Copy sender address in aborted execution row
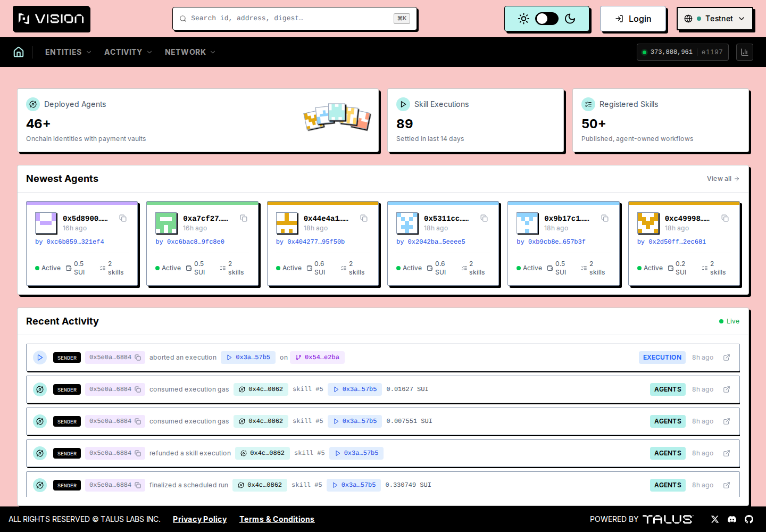Screen dimensions: 766x532 (x=138, y=358)
